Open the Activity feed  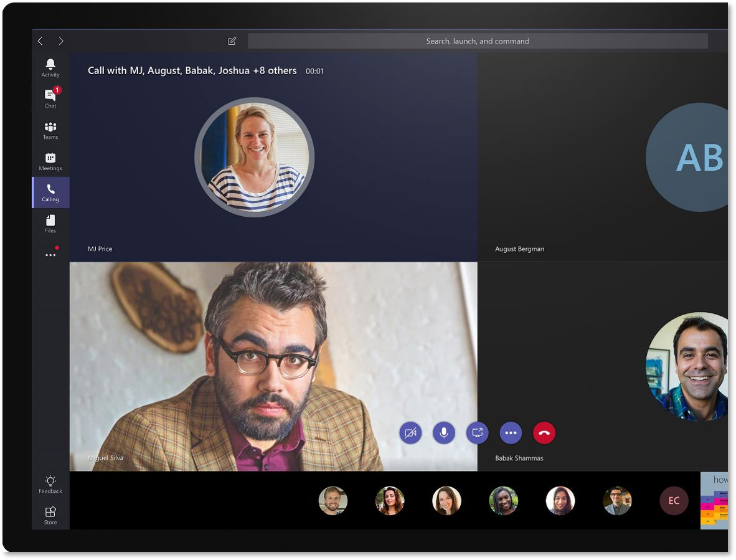50,67
